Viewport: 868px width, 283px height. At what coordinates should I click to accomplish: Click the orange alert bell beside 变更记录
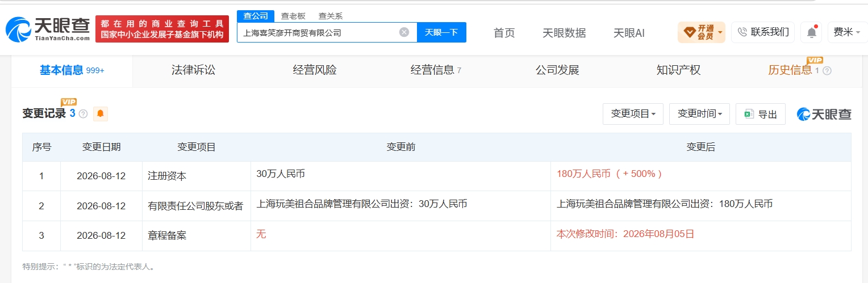coord(101,113)
